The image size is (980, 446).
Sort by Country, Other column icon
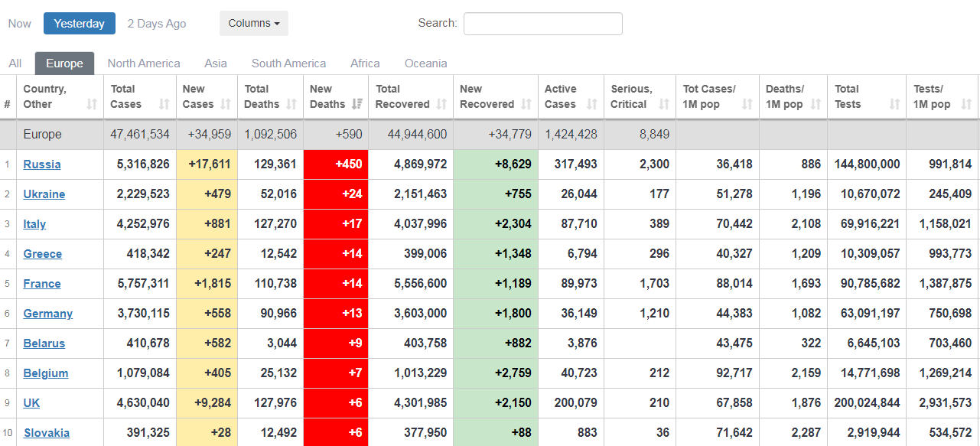pos(92,105)
